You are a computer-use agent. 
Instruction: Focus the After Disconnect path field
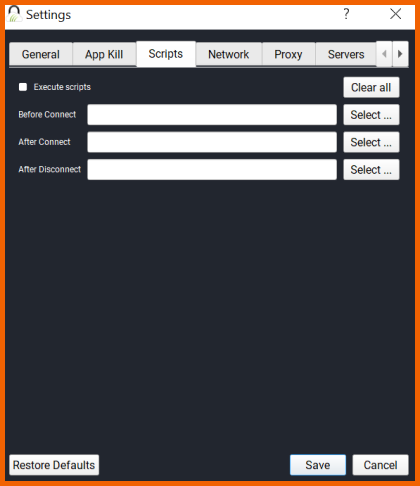[x=212, y=169]
